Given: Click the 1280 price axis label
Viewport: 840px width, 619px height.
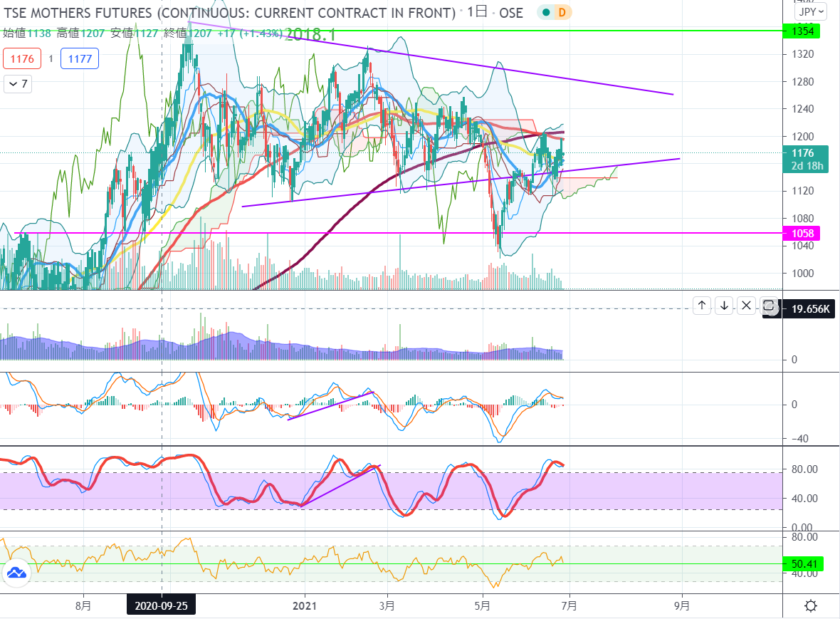Looking at the screenshot, I should (802, 81).
